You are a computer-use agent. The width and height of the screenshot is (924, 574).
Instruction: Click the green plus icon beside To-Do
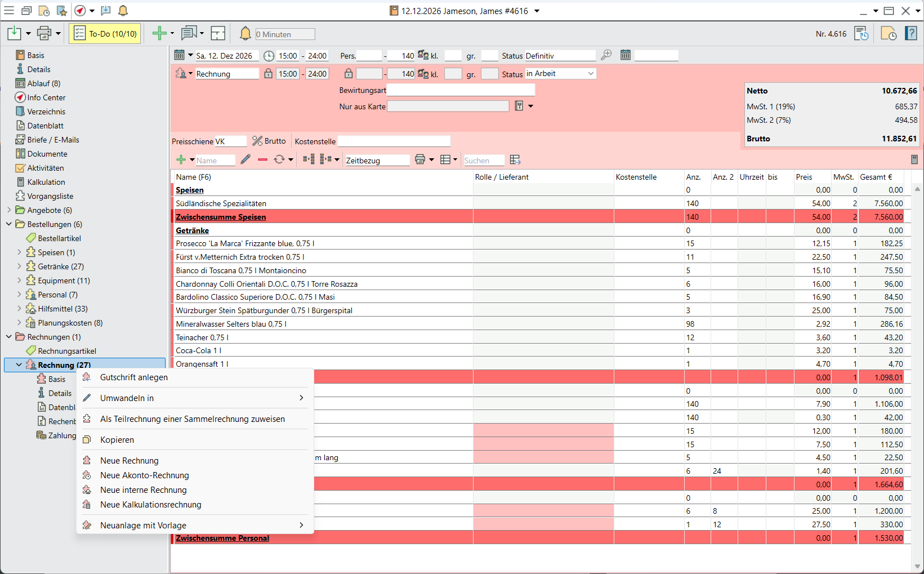coord(159,34)
